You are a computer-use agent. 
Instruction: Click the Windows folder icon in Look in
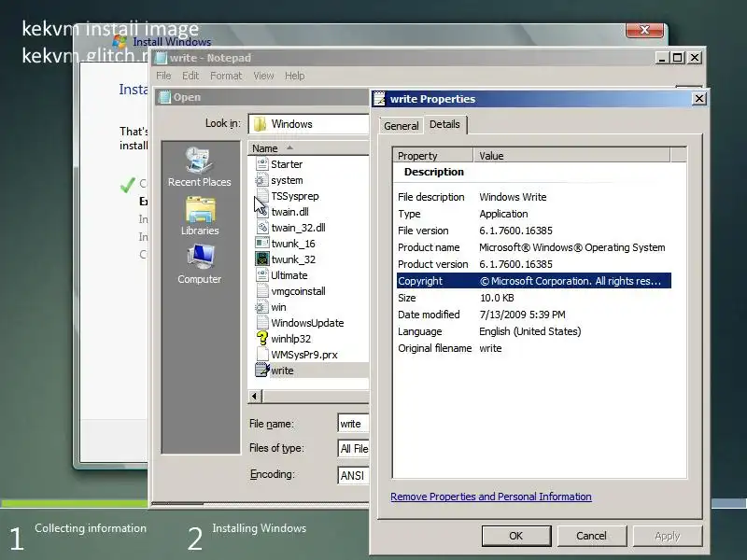[x=261, y=124]
